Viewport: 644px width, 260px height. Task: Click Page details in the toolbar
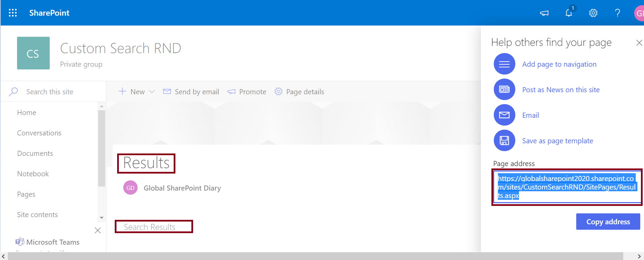[x=305, y=92]
